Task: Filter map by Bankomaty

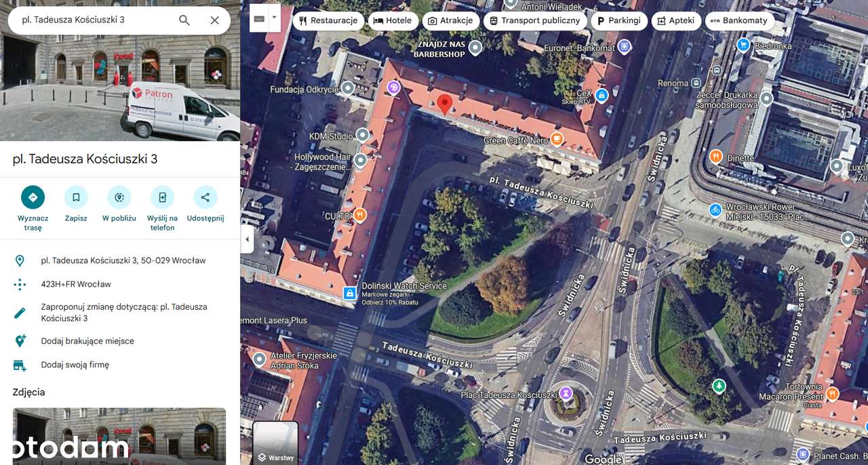Action: pyautogui.click(x=740, y=20)
